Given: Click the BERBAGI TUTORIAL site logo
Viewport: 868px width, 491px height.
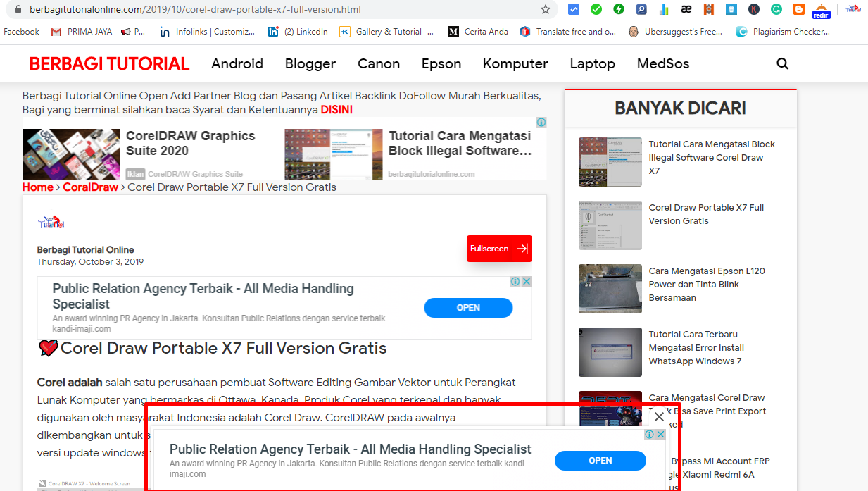Looking at the screenshot, I should [x=110, y=63].
